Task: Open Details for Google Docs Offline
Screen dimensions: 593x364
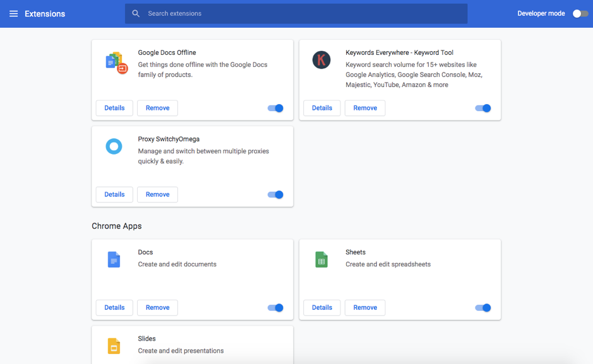Action: coord(114,108)
